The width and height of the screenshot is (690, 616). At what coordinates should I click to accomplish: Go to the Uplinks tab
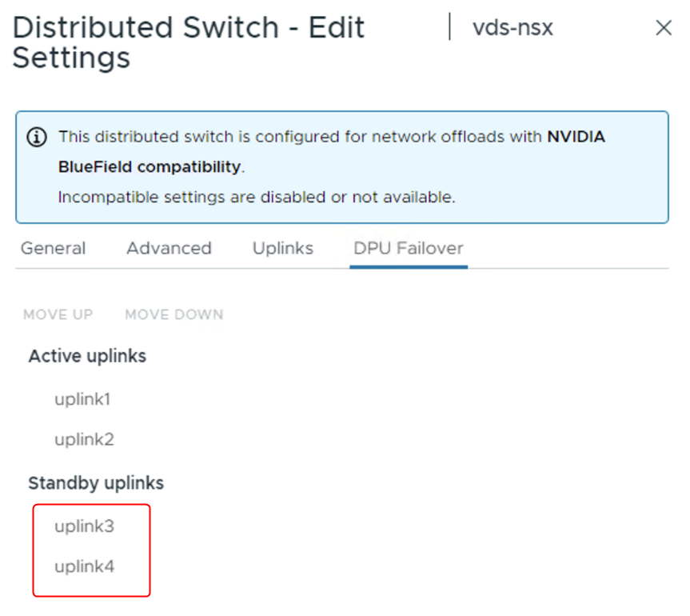pos(282,248)
